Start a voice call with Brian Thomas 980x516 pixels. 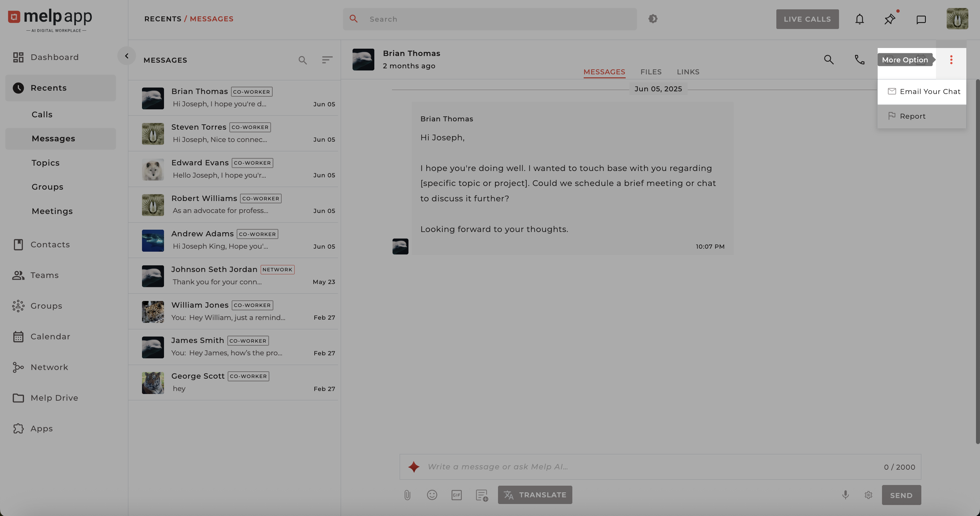860,60
